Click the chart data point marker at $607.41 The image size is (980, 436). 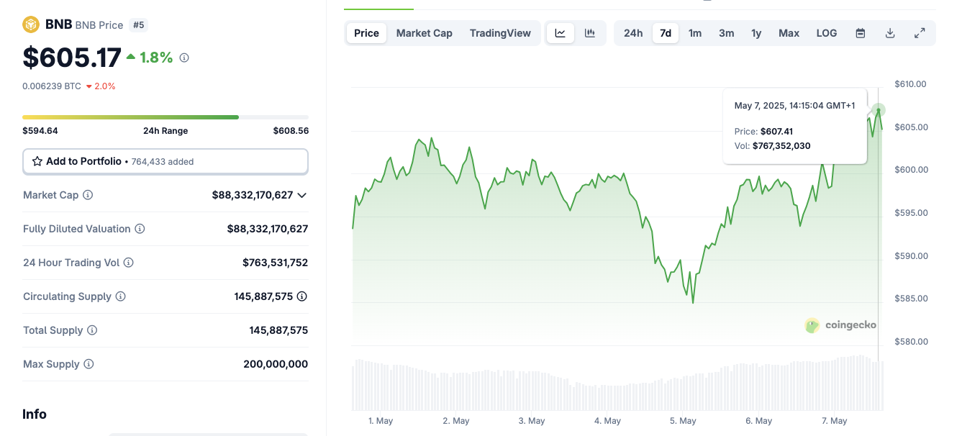[x=879, y=110]
